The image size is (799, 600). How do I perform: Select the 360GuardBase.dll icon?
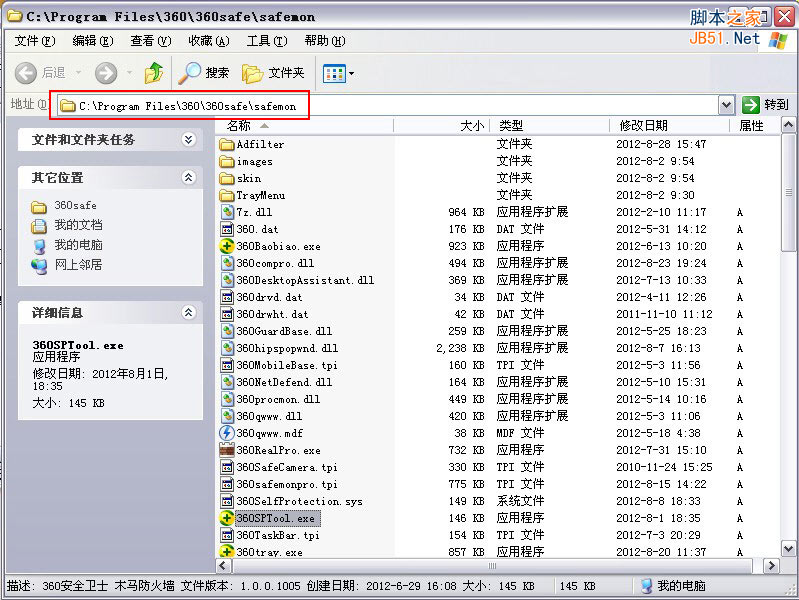coord(227,331)
